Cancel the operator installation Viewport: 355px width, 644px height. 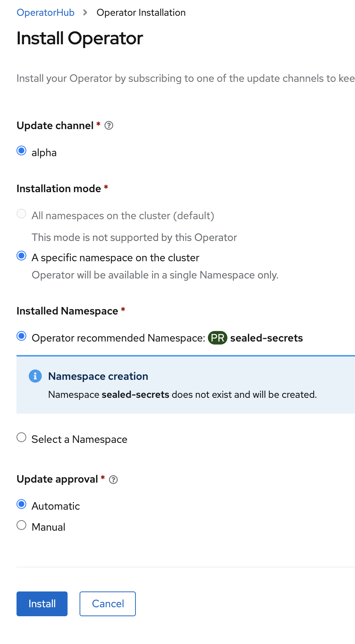[x=107, y=603]
